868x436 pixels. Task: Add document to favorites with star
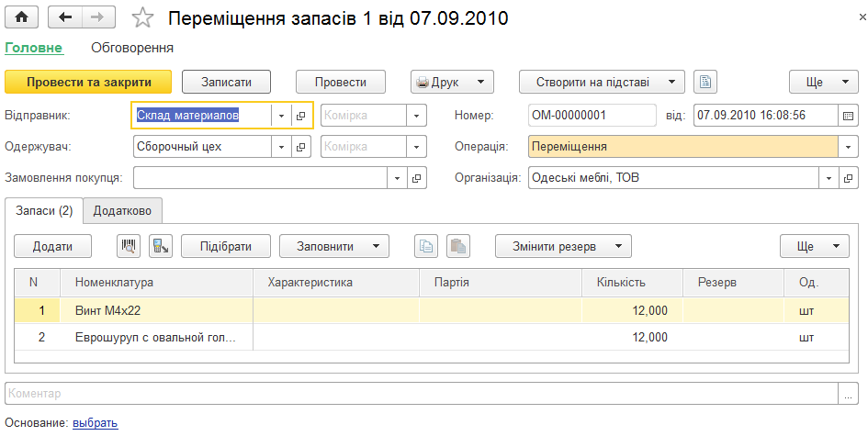(142, 17)
